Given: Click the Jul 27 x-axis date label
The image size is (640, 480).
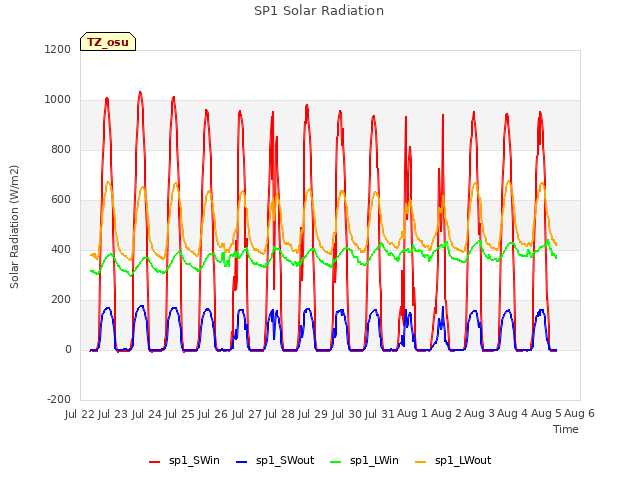Looking at the screenshot, I should tap(246, 414).
